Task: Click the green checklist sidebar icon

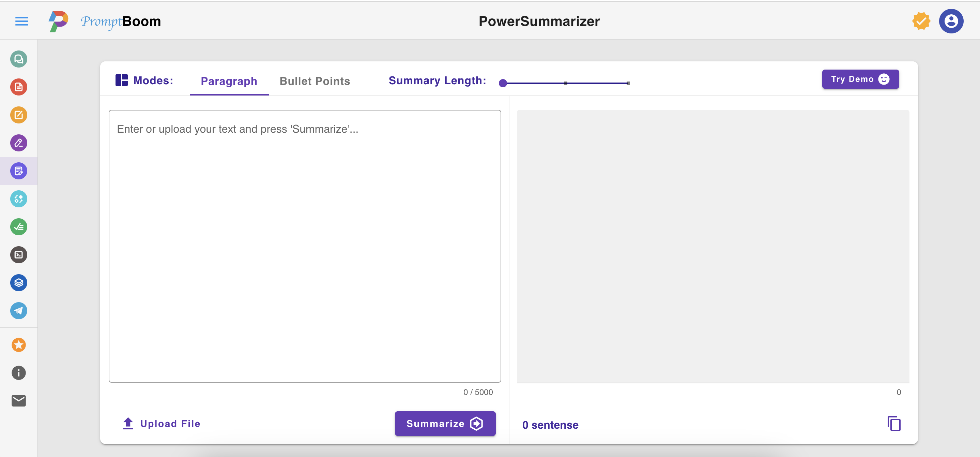Action: pyautogui.click(x=19, y=227)
